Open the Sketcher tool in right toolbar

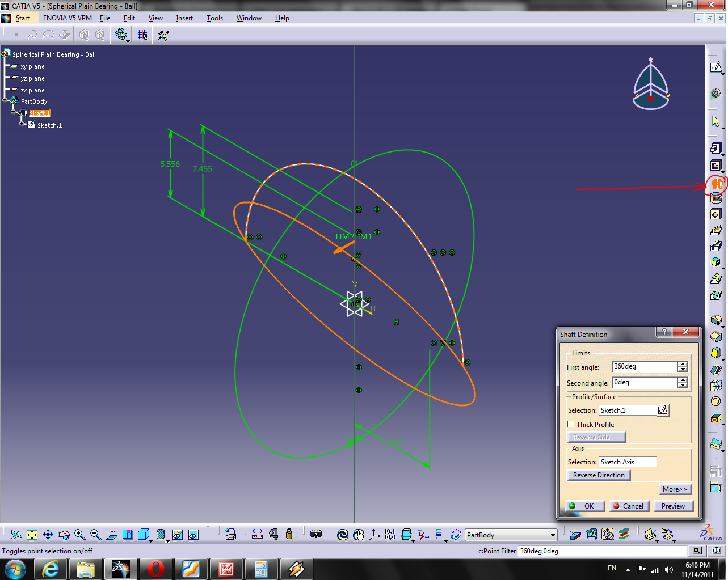click(716, 67)
